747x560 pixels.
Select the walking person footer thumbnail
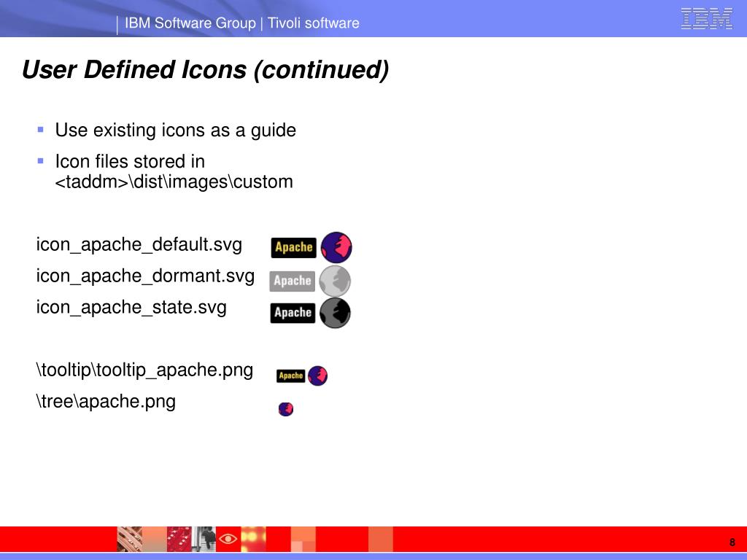(204, 539)
